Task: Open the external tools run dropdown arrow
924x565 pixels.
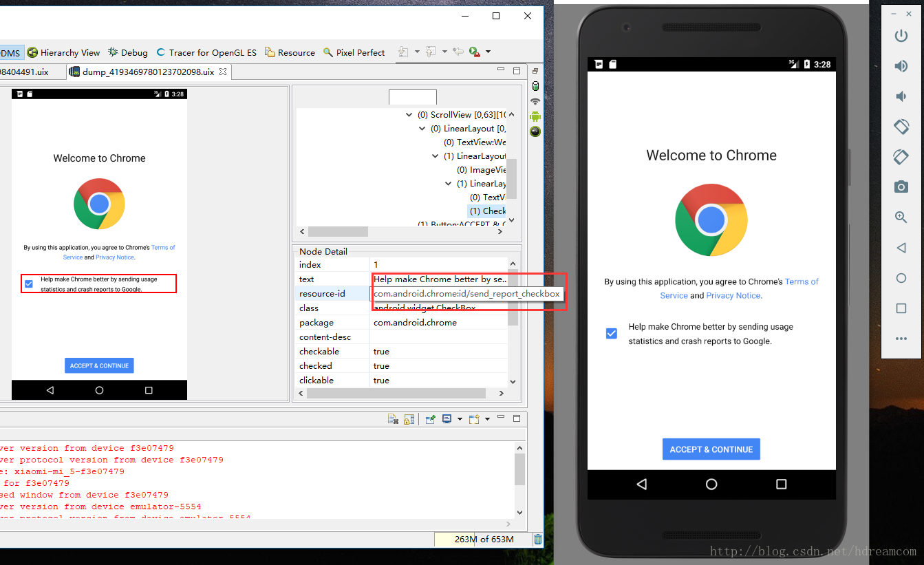Action: [488, 52]
